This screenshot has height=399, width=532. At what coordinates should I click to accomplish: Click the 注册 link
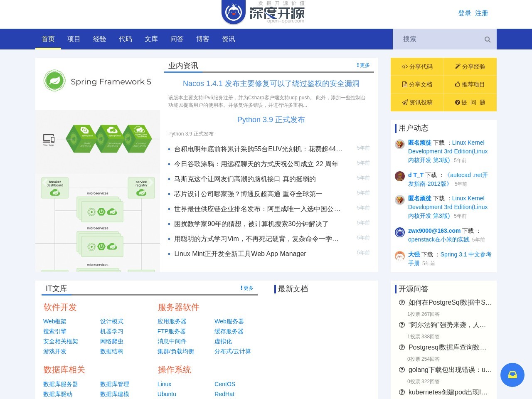(x=481, y=13)
